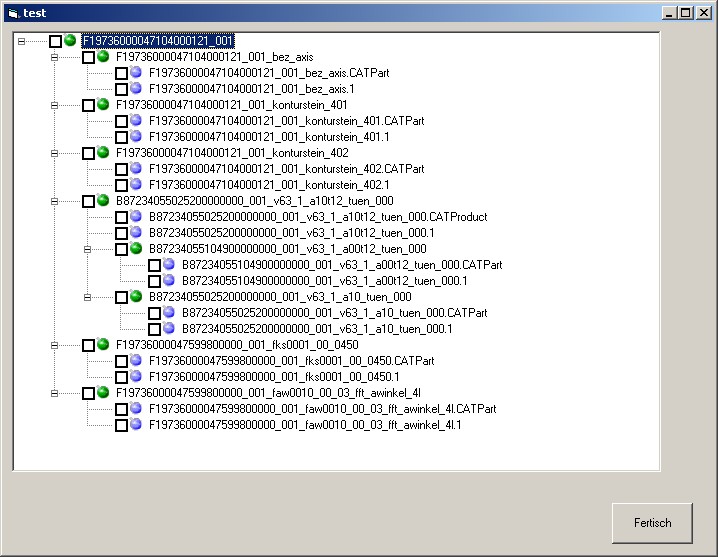Screen dimensions: 718x557
Task: Select row B8723405502520000000_001_v63_1_a10t12_tuen_000.1
Action: click(292, 233)
